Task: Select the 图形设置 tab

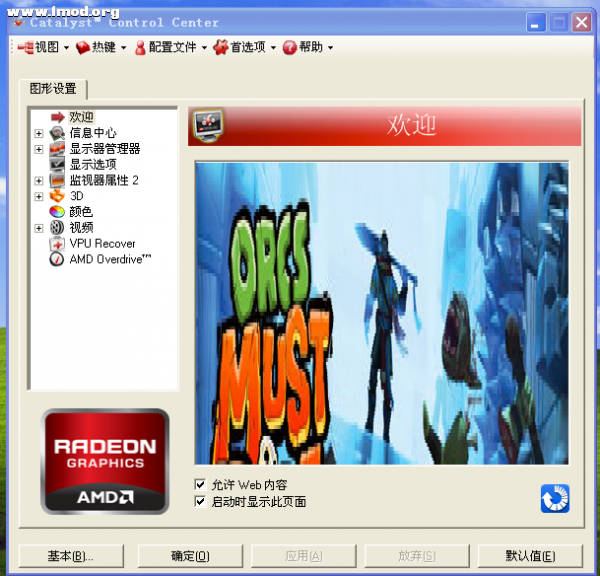Action: tap(53, 89)
